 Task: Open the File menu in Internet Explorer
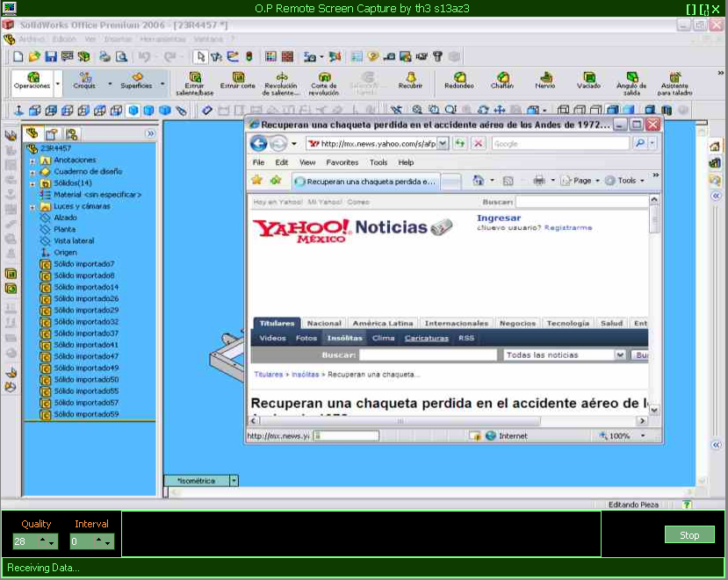click(258, 162)
